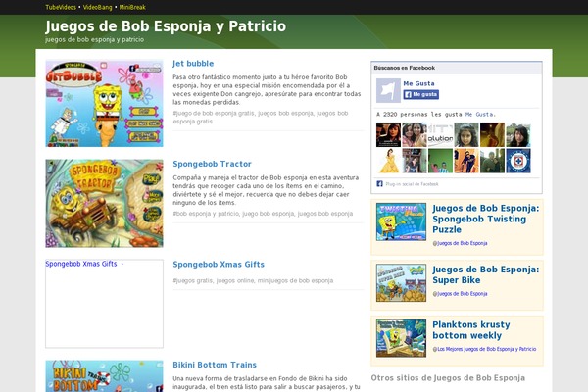Viewport: 588px width, 392px height.
Task: Open the Spongebob Twisting Puzzle thumbnail
Action: pyautogui.click(x=401, y=221)
